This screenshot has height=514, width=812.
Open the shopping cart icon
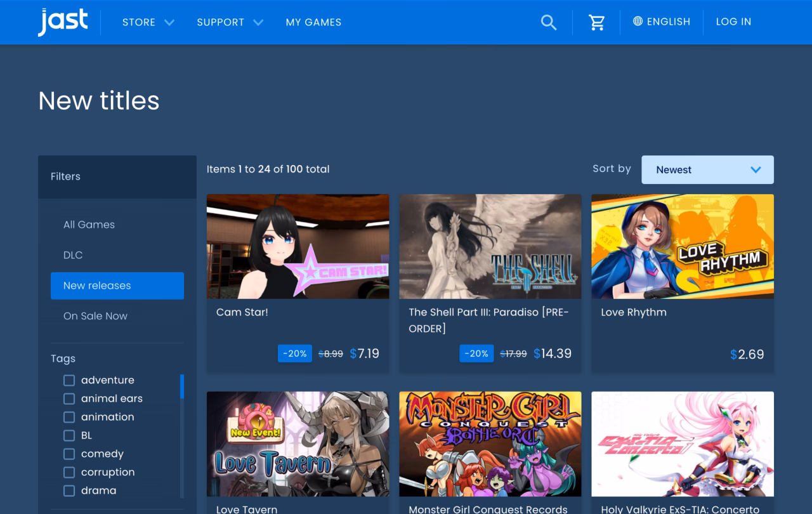tap(597, 22)
